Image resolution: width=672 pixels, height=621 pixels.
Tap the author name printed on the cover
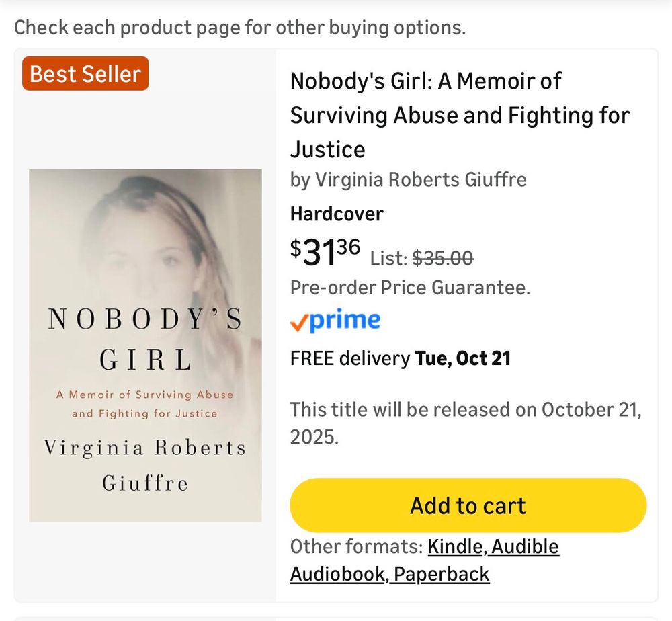tap(145, 464)
